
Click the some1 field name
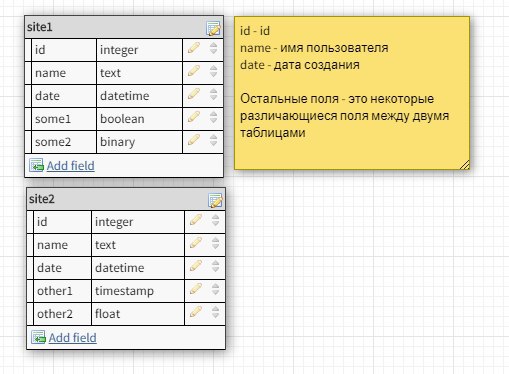pyautogui.click(x=53, y=119)
